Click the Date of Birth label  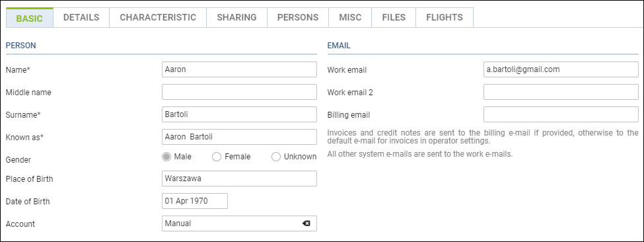pos(28,202)
